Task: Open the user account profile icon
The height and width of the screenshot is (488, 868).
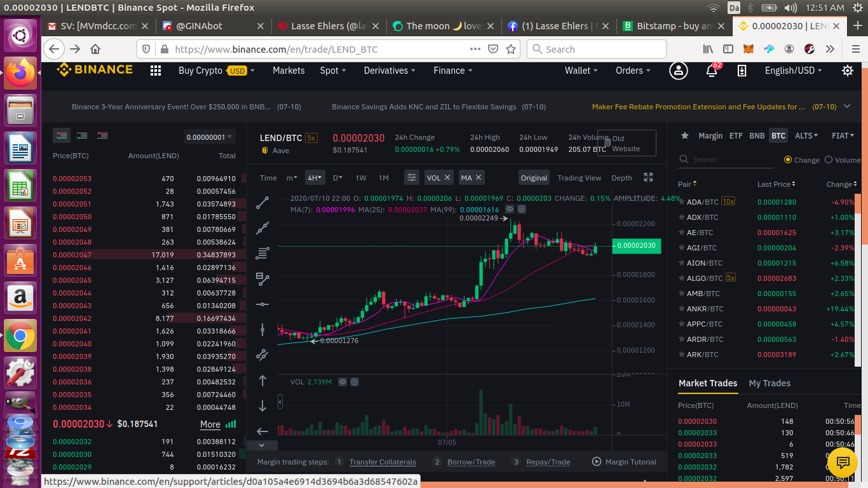Action: tap(679, 71)
